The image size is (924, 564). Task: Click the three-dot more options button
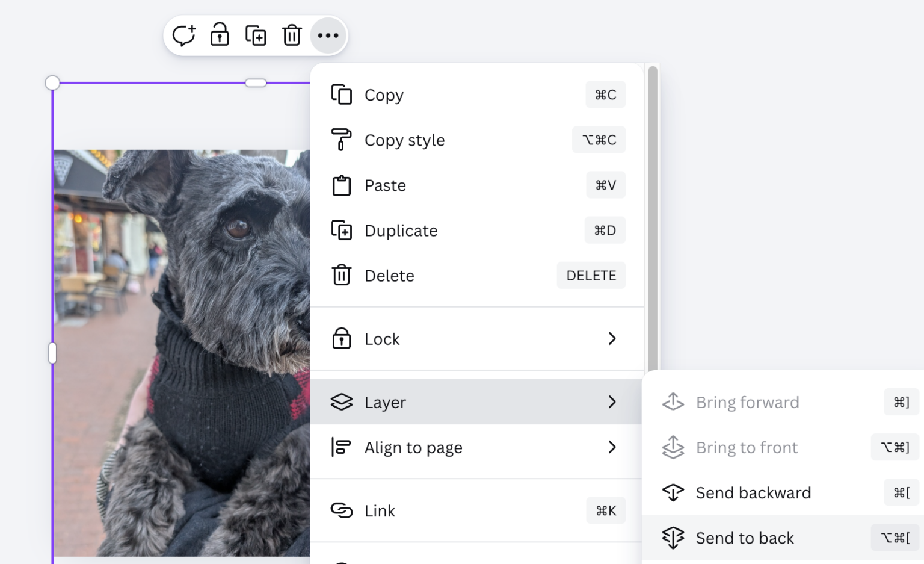pyautogui.click(x=328, y=36)
